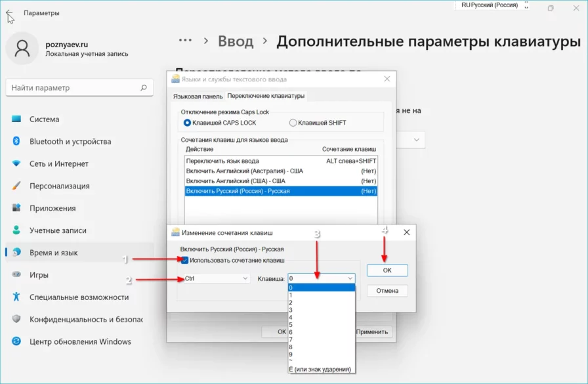Select the 'Клавишей CAPS LOCK' radio button
Viewport: 588px width, 384px height.
[188, 123]
